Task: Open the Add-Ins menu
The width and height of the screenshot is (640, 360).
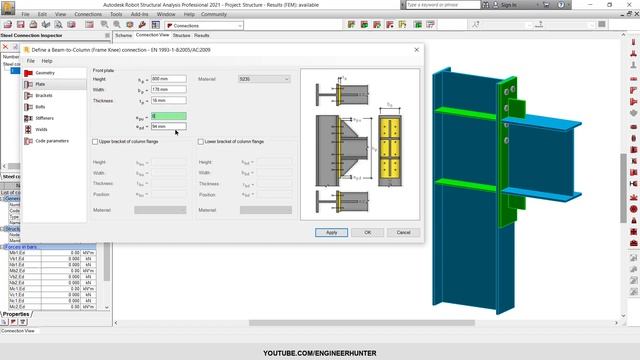Action: coord(140,14)
